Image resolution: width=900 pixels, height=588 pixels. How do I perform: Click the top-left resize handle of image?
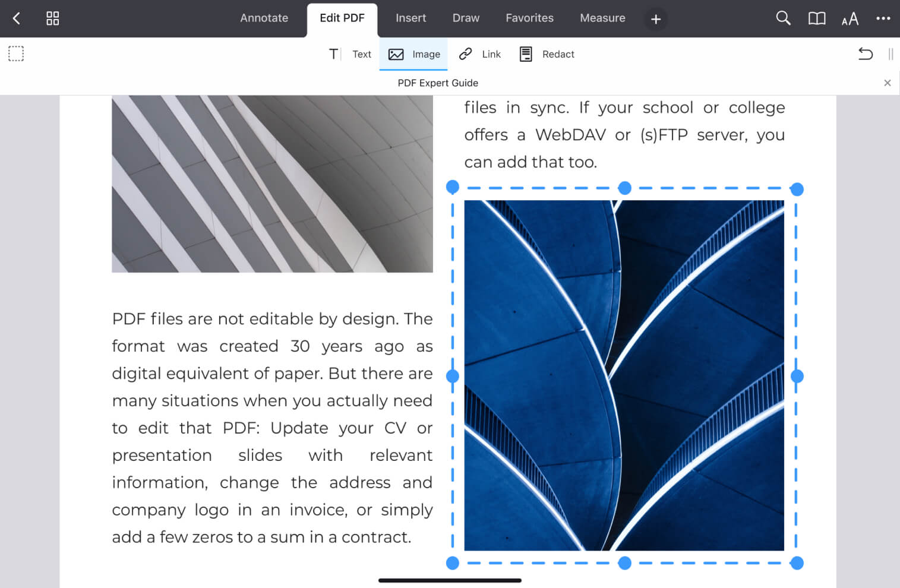[x=453, y=188]
